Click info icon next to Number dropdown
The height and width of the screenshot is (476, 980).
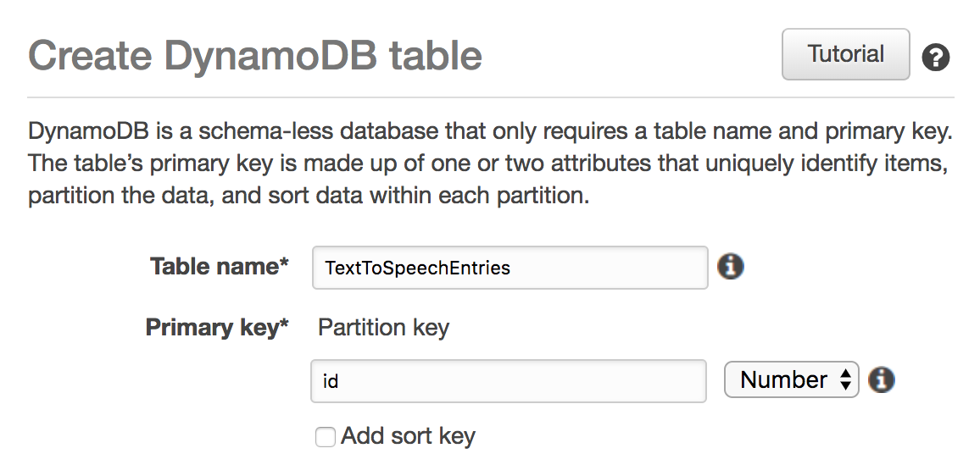(882, 379)
